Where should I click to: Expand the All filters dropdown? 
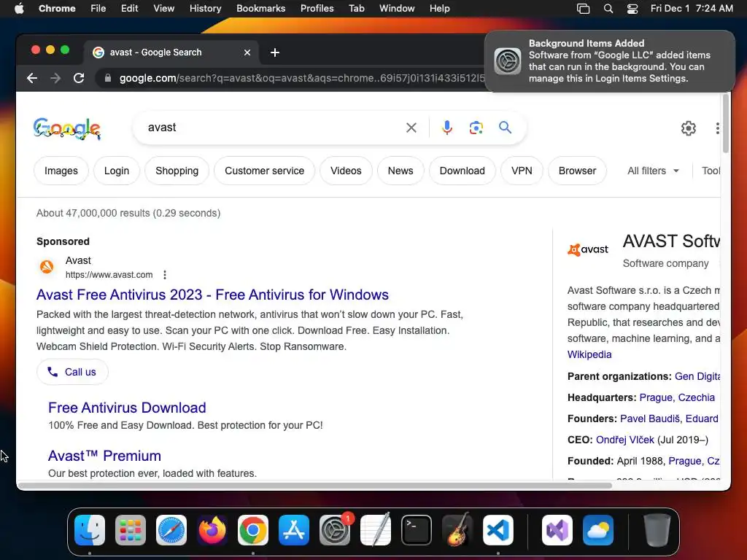(x=653, y=171)
